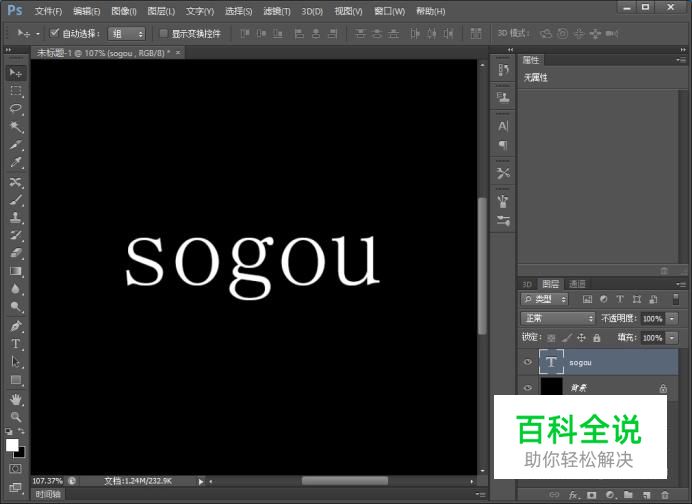Select the History Brush tool
Screen dimensions: 692x504
coord(15,235)
